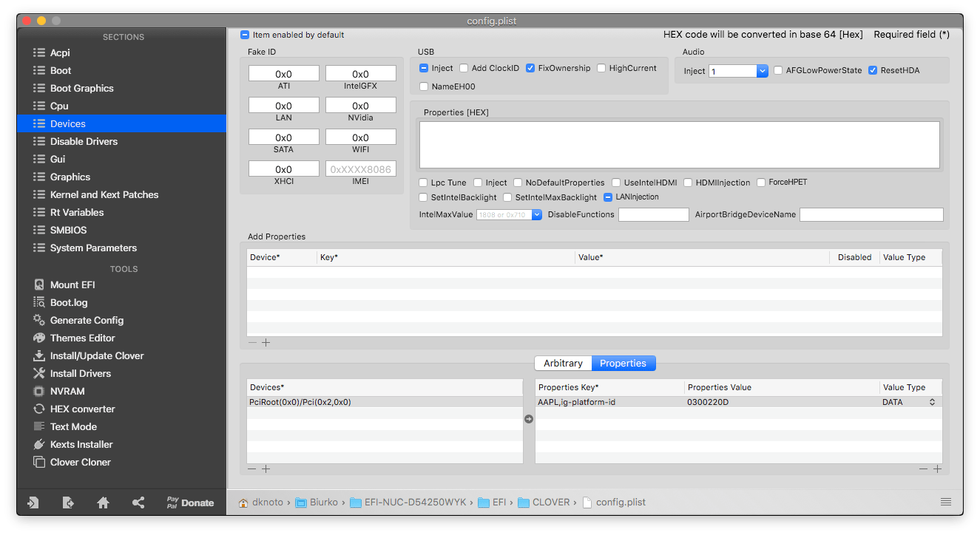Click the IntelGFX Fake ID field

point(361,74)
